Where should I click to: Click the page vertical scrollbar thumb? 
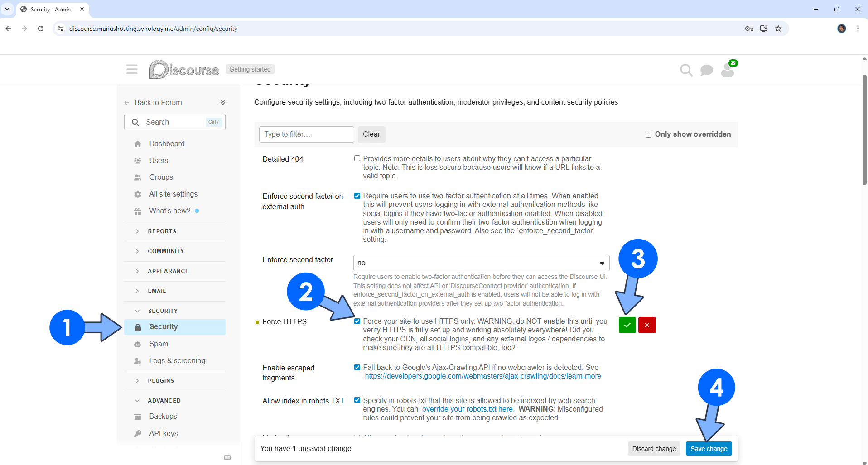pyautogui.click(x=864, y=130)
